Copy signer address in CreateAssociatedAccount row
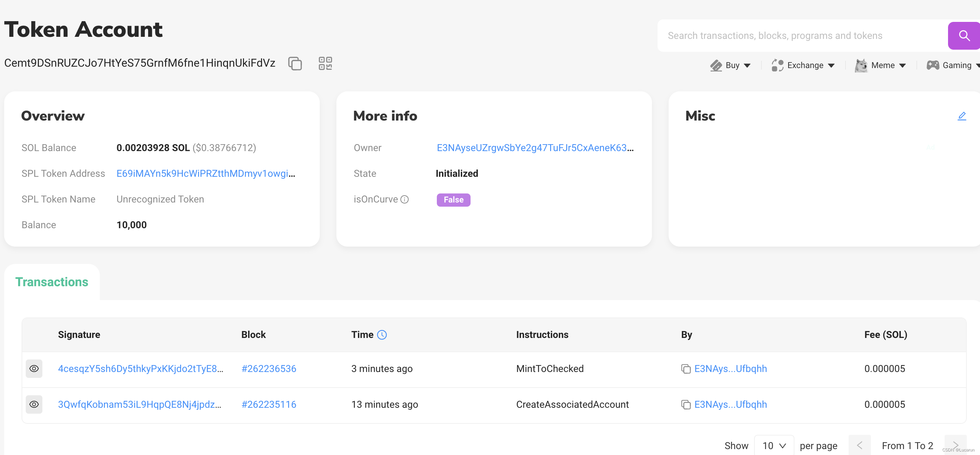The image size is (980, 455). [x=686, y=404]
